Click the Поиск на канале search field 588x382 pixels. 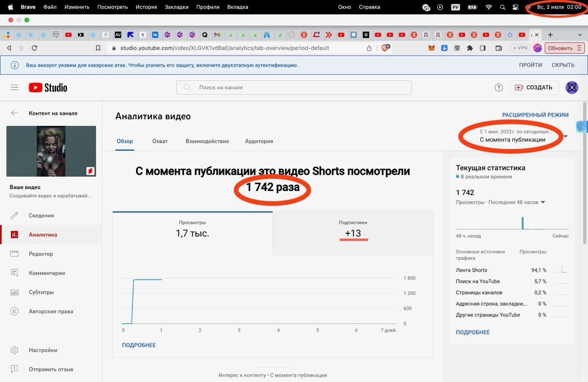click(294, 87)
